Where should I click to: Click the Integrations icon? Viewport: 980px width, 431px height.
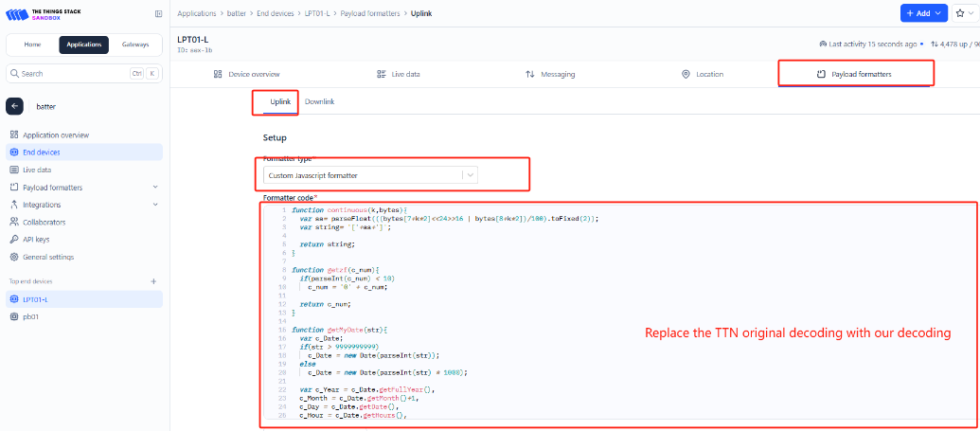tap(14, 205)
